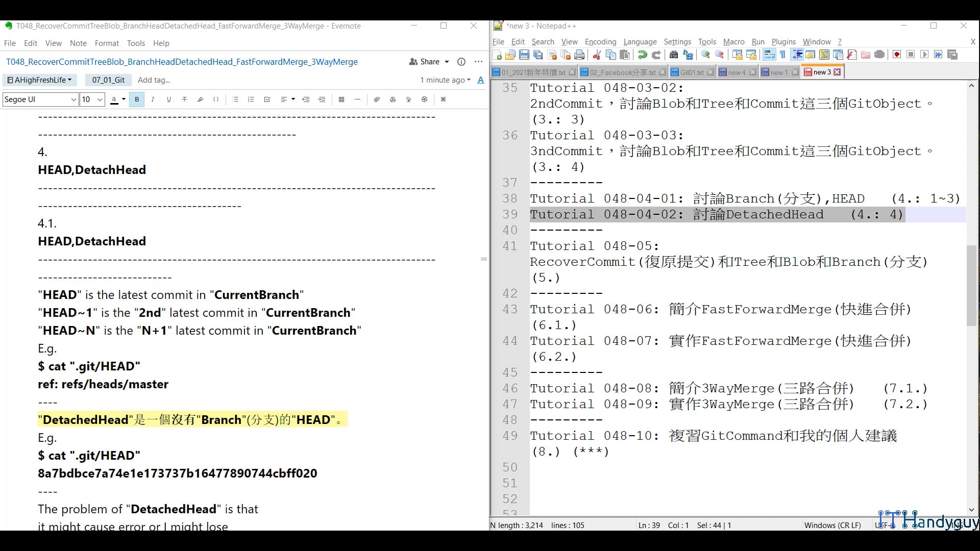The height and width of the screenshot is (551, 980).
Task: Click the attach file paperclip icon
Action: point(377,99)
